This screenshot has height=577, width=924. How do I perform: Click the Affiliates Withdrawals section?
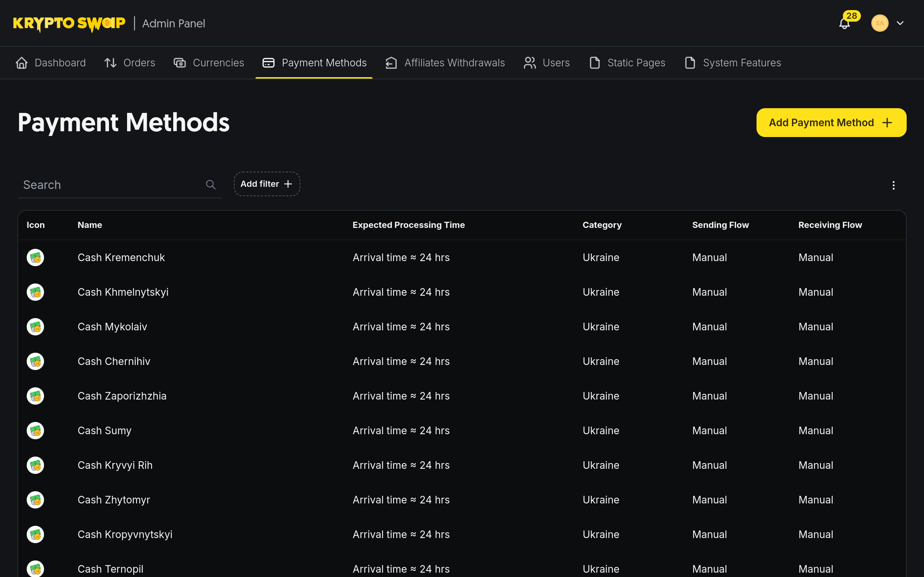click(445, 62)
